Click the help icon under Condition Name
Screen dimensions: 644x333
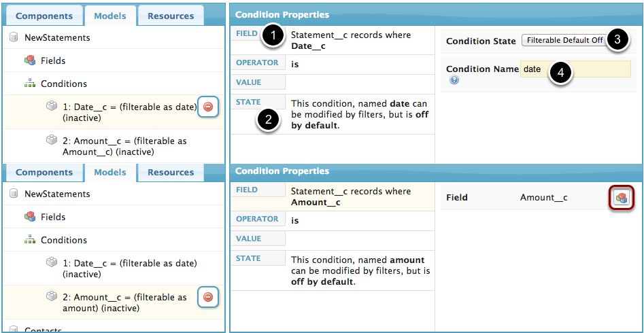(x=454, y=80)
